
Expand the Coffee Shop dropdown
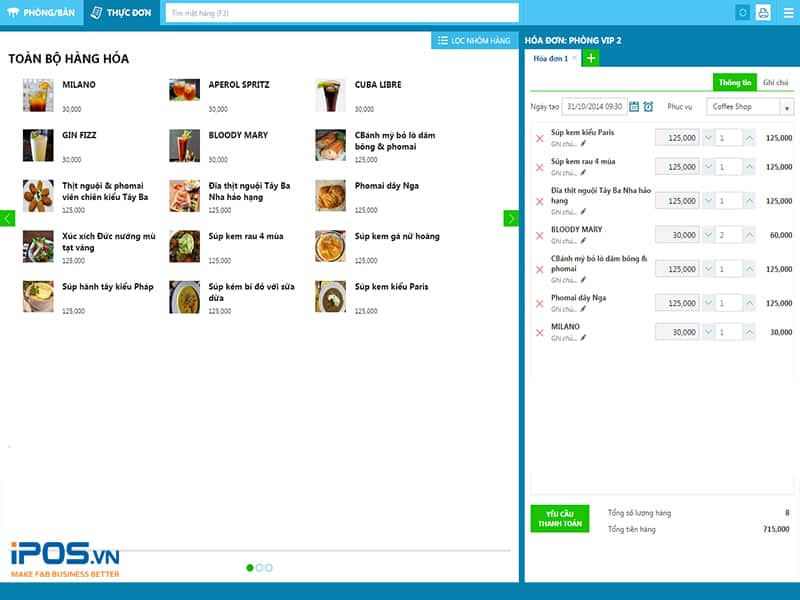pos(787,107)
